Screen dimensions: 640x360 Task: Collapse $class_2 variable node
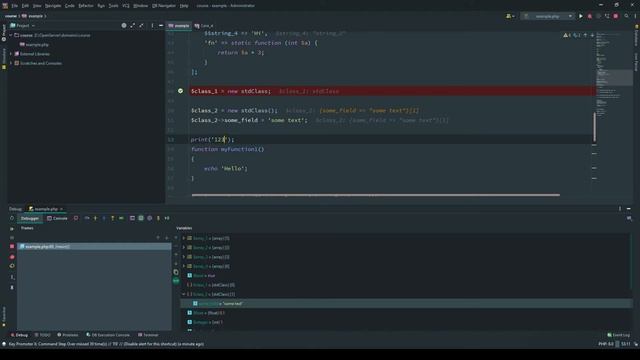184,294
